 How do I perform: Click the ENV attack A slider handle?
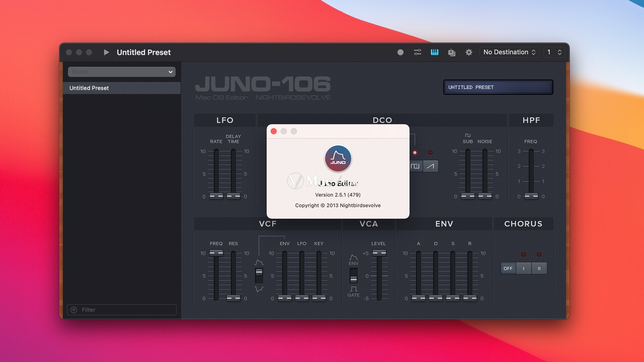pos(418,298)
